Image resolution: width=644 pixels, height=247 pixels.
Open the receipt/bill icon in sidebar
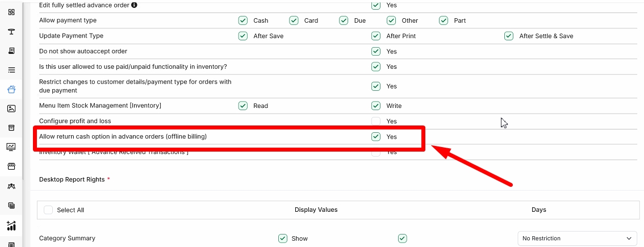[x=11, y=51]
